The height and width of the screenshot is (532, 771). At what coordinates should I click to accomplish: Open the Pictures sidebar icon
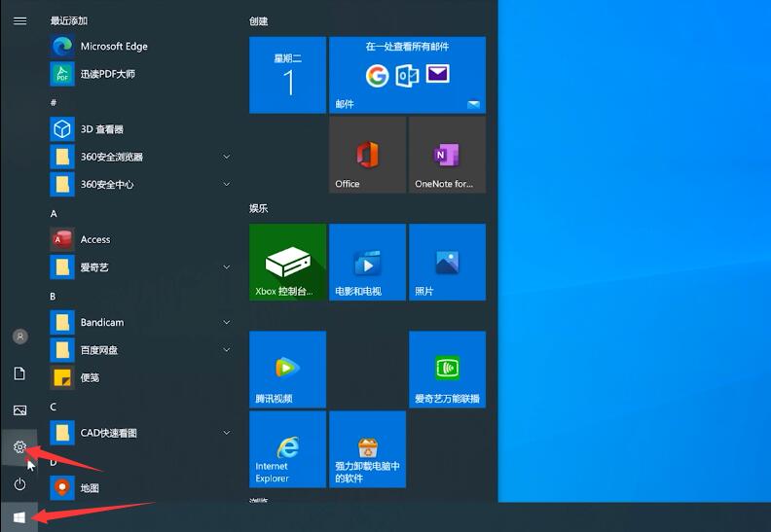tap(19, 410)
